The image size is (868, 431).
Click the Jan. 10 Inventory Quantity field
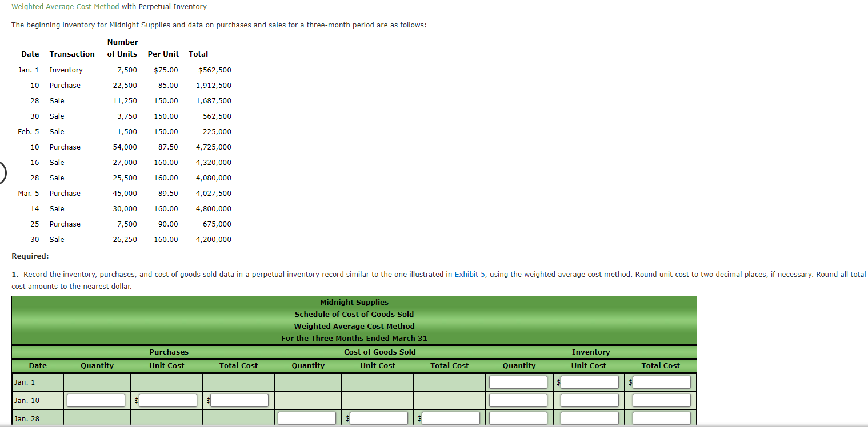(x=518, y=400)
